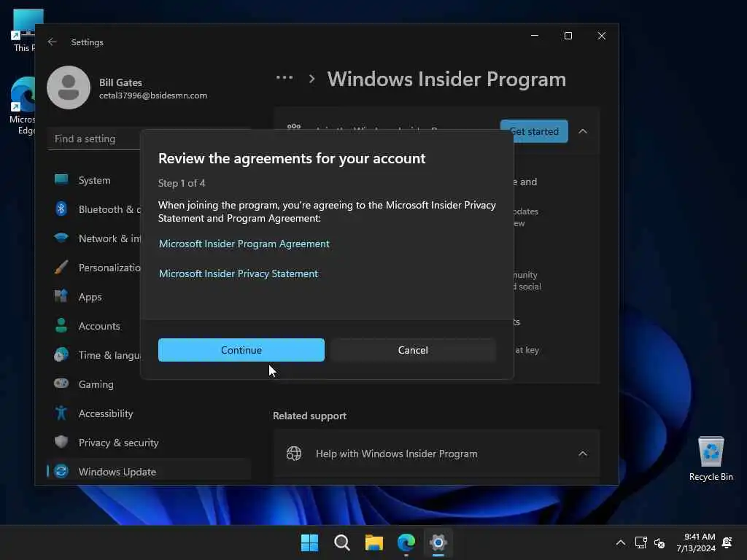The width and height of the screenshot is (747, 560).
Task: Select the Microsoft Edge desktop shortcut
Action: [x=23, y=106]
